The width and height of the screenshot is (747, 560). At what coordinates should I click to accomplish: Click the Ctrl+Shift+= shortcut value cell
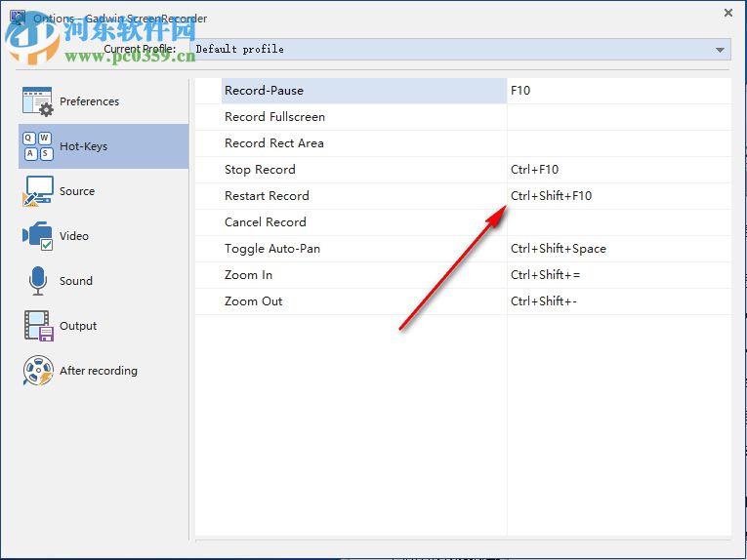click(619, 275)
